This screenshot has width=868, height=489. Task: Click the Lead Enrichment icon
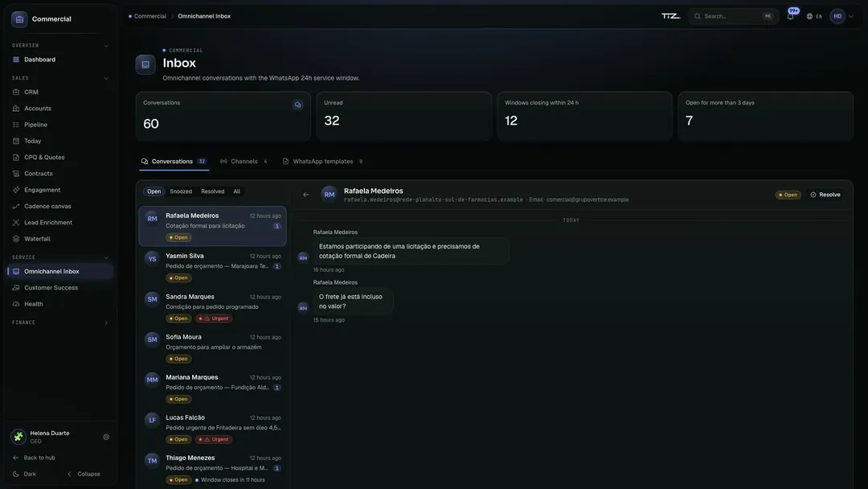point(16,223)
